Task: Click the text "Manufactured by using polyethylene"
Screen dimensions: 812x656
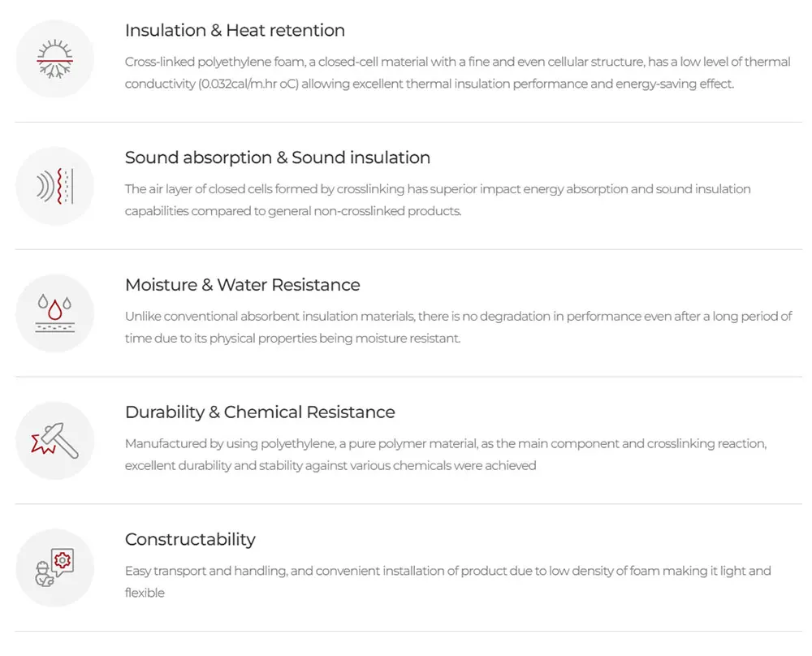Action: (223, 444)
